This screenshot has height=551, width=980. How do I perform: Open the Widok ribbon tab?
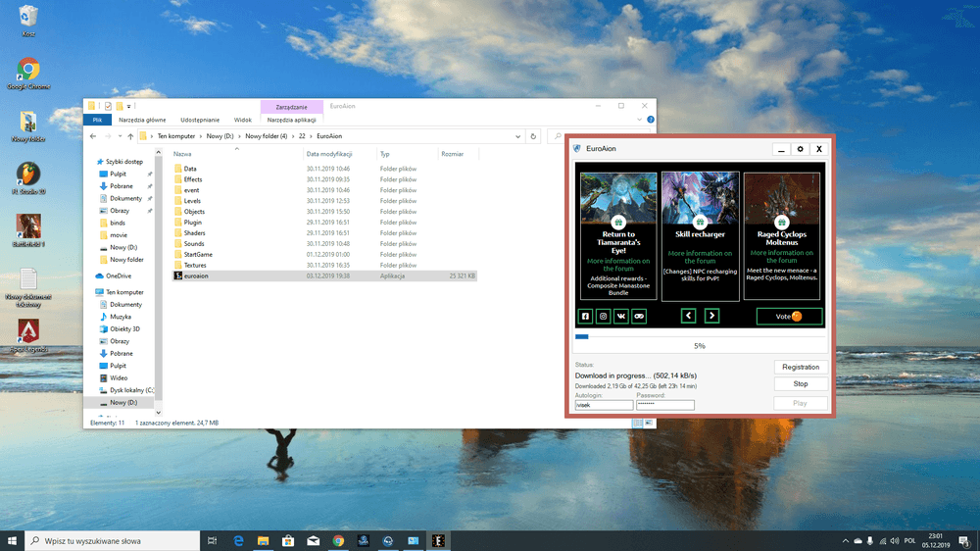pos(242,120)
